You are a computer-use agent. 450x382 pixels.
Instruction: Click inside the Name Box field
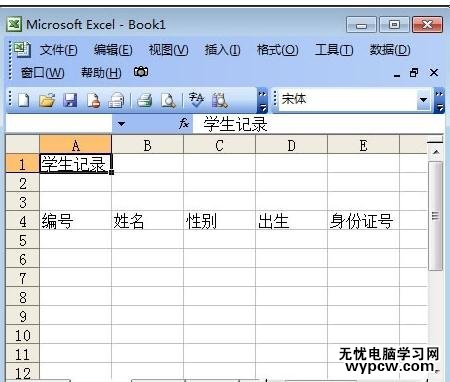pyautogui.click(x=59, y=124)
